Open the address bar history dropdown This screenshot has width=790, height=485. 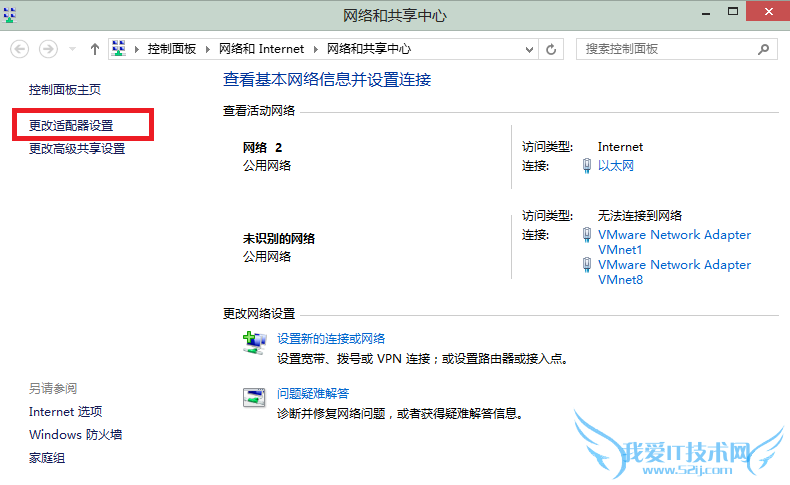529,49
